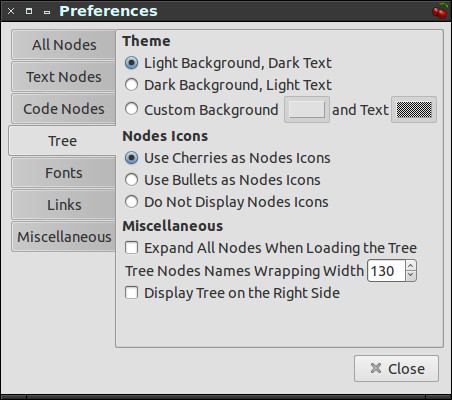Go to the Links tab
This screenshot has height=400, width=452.
click(x=64, y=205)
